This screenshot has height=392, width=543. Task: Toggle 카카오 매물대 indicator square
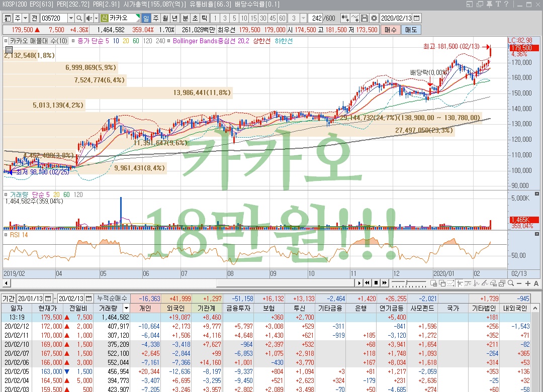6,41
